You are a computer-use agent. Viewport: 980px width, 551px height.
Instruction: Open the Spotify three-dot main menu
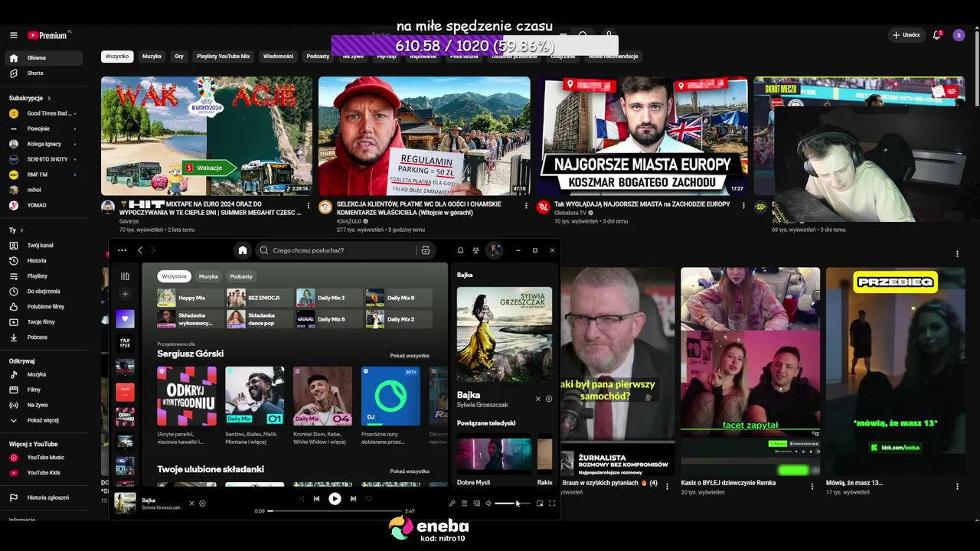coord(122,250)
